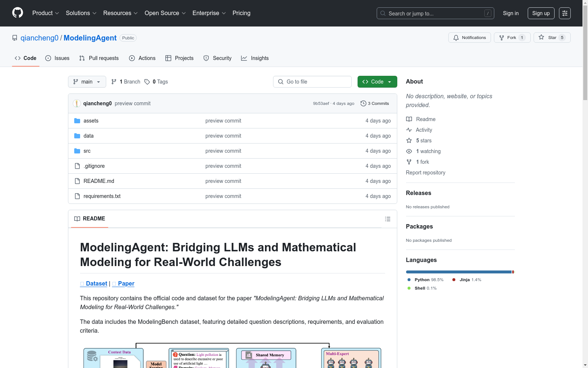
Task: Click the assets folder icon
Action: [x=77, y=121]
